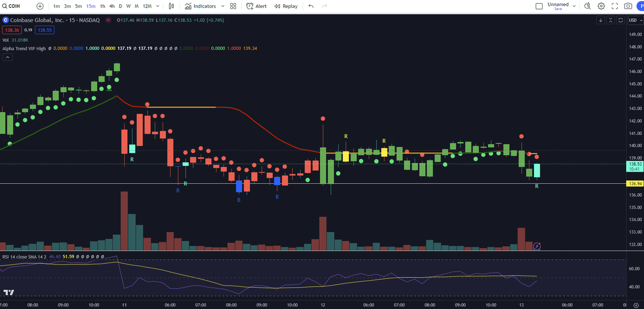This screenshot has height=309, width=644.
Task: Click the orange 139.34 indicator value
Action: tap(250, 48)
